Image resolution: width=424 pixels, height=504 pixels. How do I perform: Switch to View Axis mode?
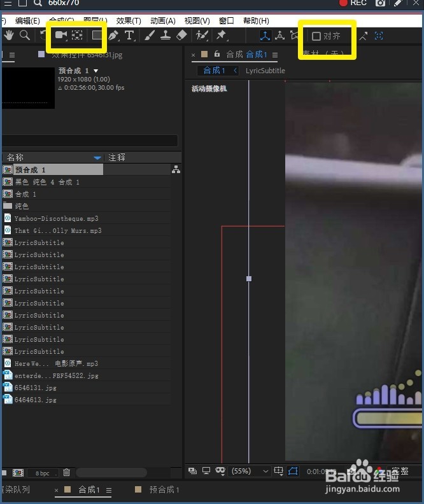pyautogui.click(x=294, y=36)
